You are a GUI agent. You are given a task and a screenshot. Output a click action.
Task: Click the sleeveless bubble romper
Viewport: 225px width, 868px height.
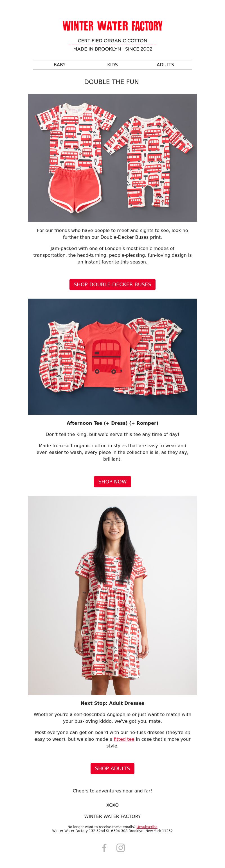tap(62, 356)
